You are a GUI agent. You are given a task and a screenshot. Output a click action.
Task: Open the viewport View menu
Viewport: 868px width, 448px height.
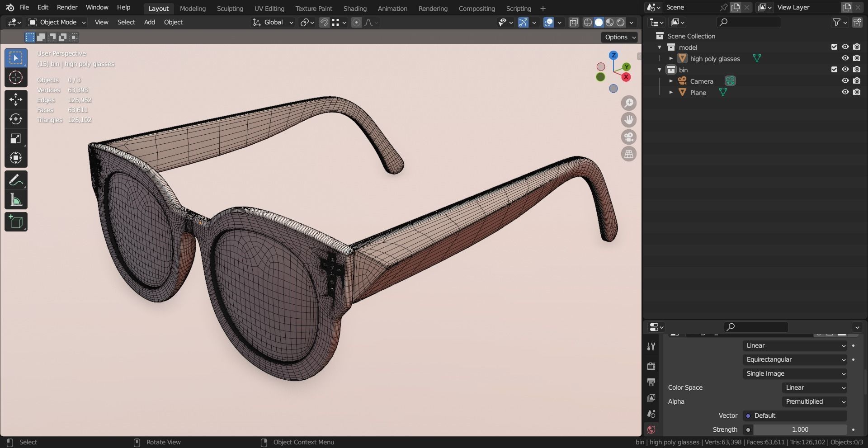click(101, 22)
